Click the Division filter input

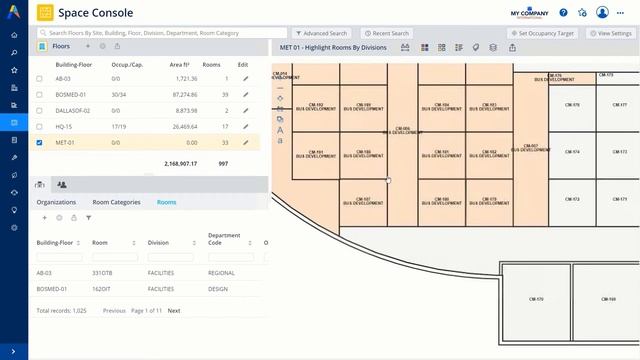click(x=171, y=257)
